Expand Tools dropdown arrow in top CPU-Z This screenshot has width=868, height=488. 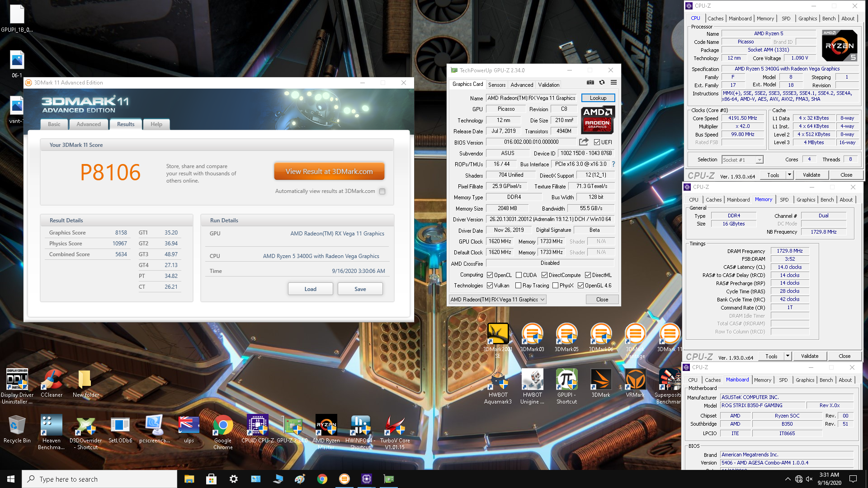point(789,175)
